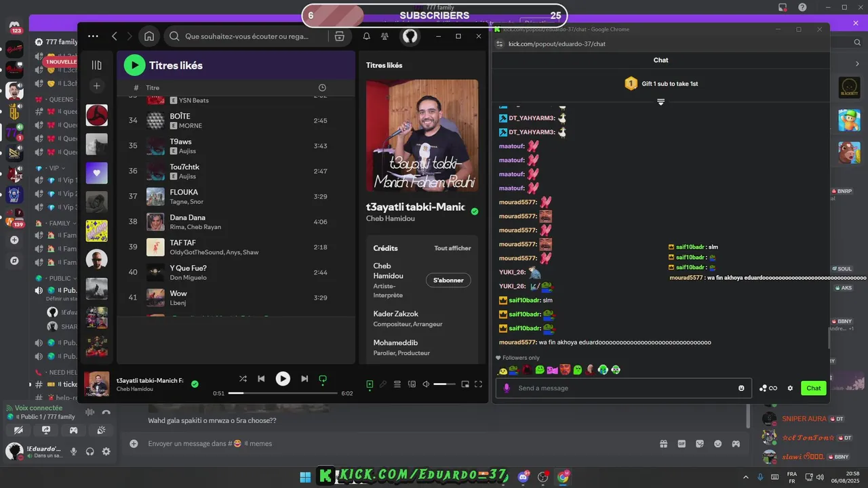Image resolution: width=868 pixels, height=488 pixels.
Task: Select the track Wow by Lbenj
Action: click(236, 298)
